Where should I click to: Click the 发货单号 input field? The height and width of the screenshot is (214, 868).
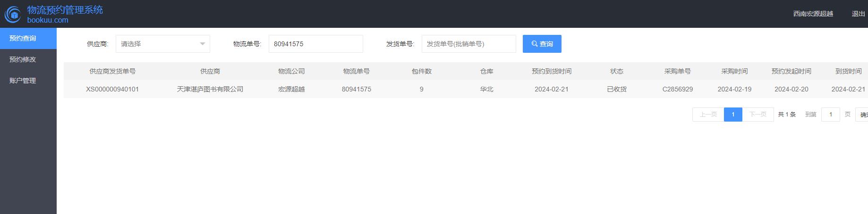click(468, 44)
